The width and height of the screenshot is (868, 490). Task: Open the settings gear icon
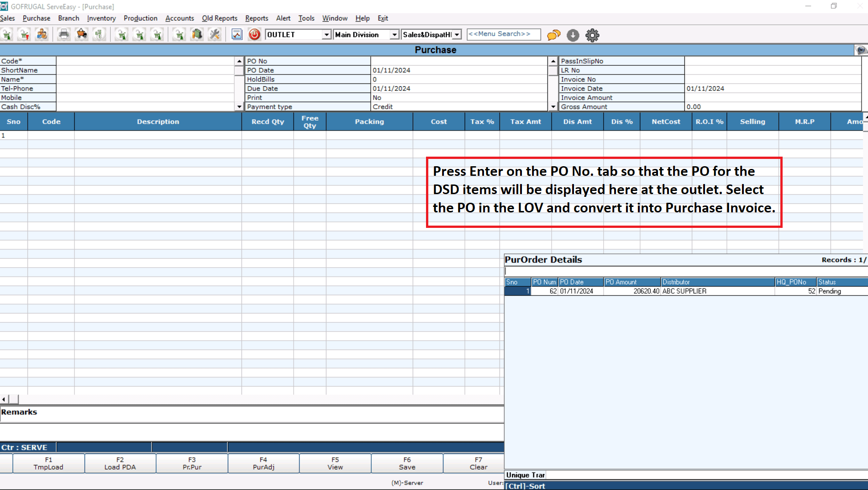tap(592, 35)
